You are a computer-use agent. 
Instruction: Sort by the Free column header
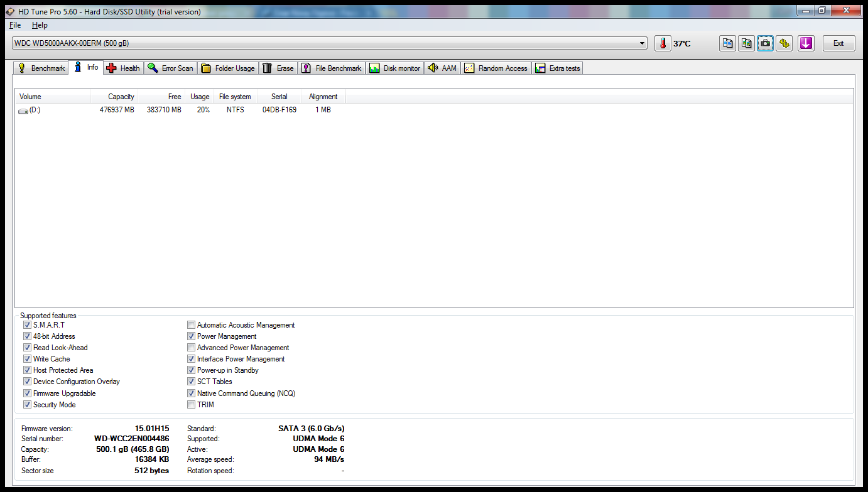pos(161,97)
